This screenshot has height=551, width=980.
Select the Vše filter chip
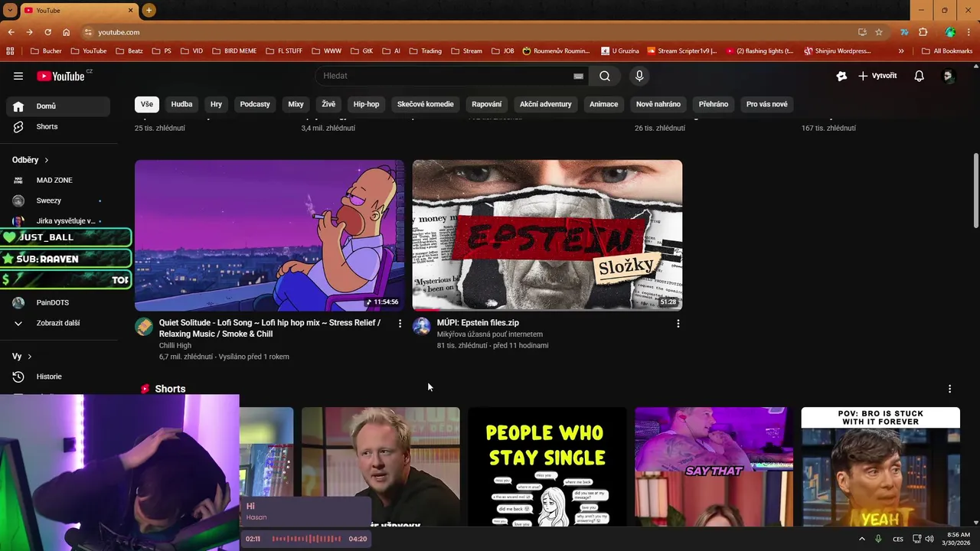(x=146, y=104)
